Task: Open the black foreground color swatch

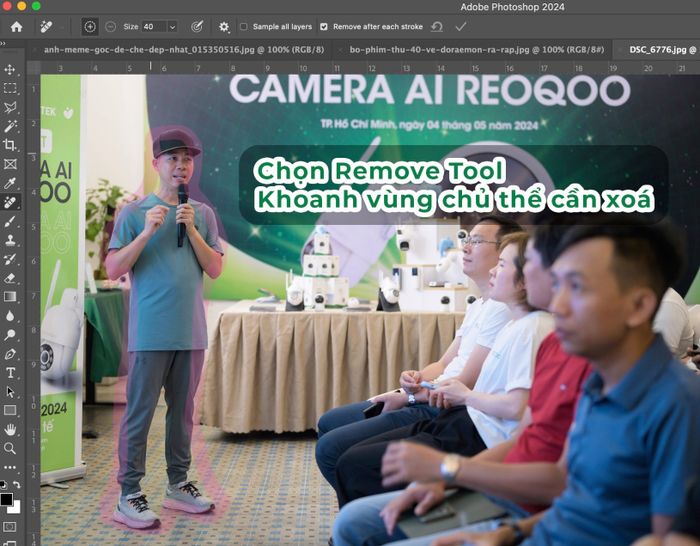Action: coord(6,499)
